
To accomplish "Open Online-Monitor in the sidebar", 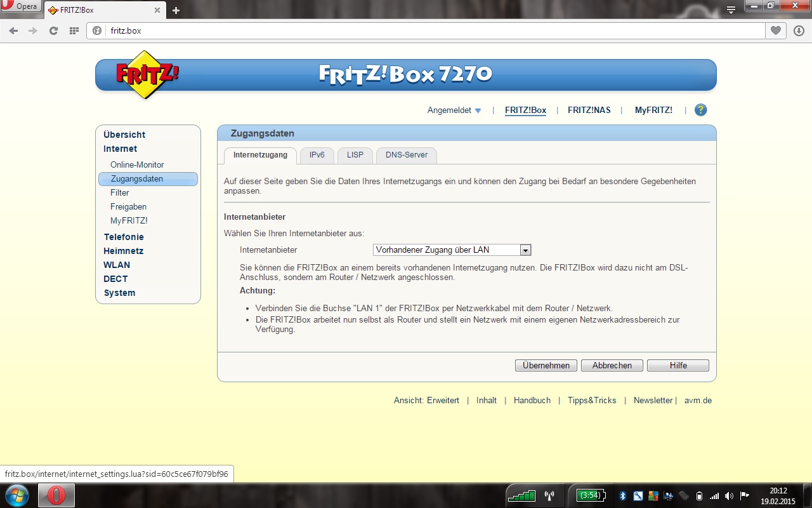I will 137,165.
